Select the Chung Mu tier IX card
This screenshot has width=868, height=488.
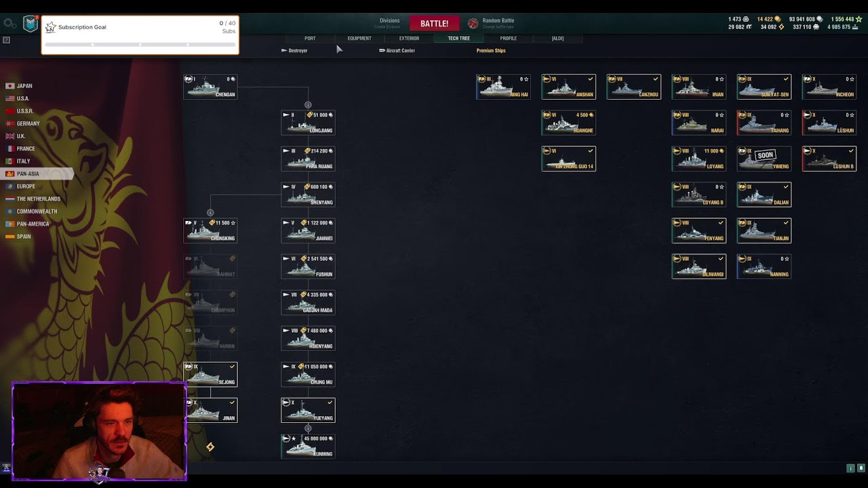tap(308, 374)
